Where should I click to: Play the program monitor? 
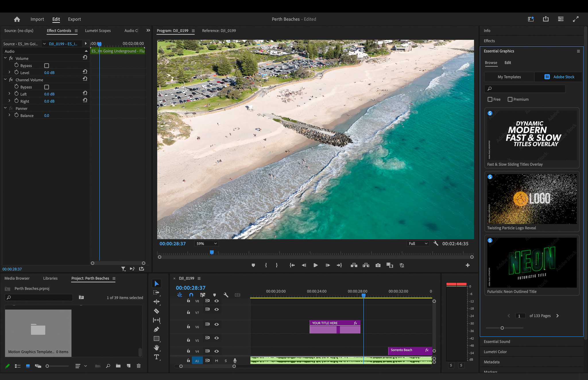pos(316,265)
